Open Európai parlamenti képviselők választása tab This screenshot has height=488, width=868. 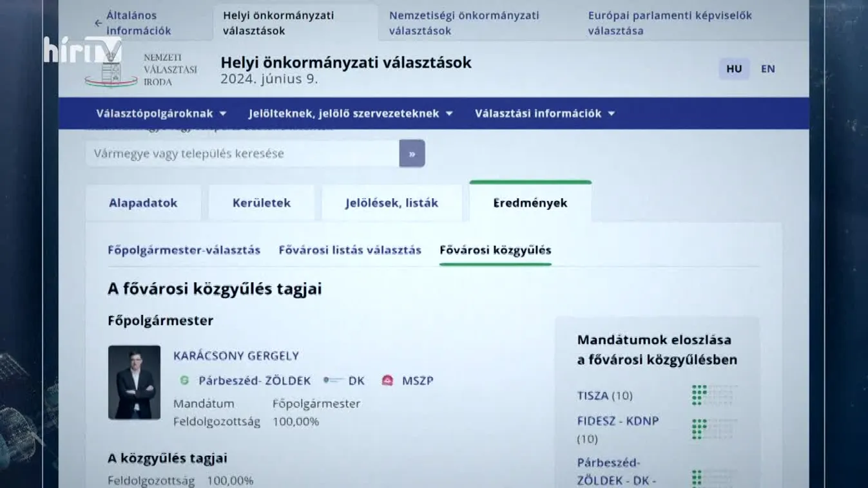click(670, 23)
